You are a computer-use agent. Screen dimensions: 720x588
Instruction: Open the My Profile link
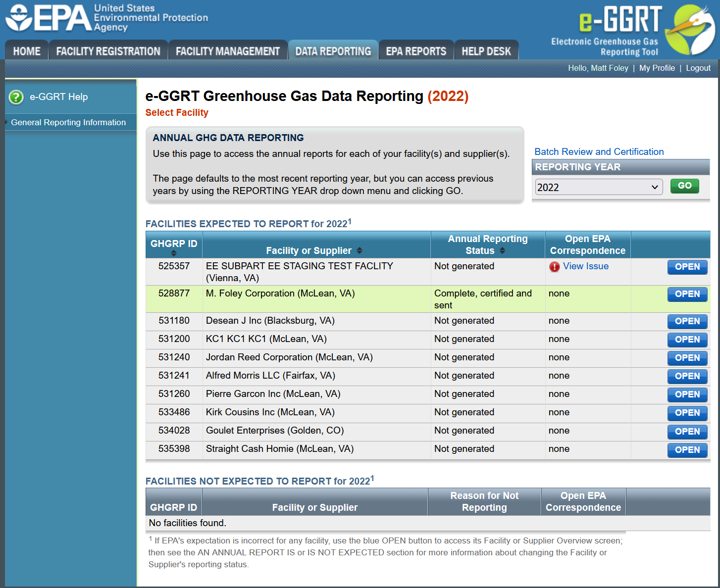657,68
